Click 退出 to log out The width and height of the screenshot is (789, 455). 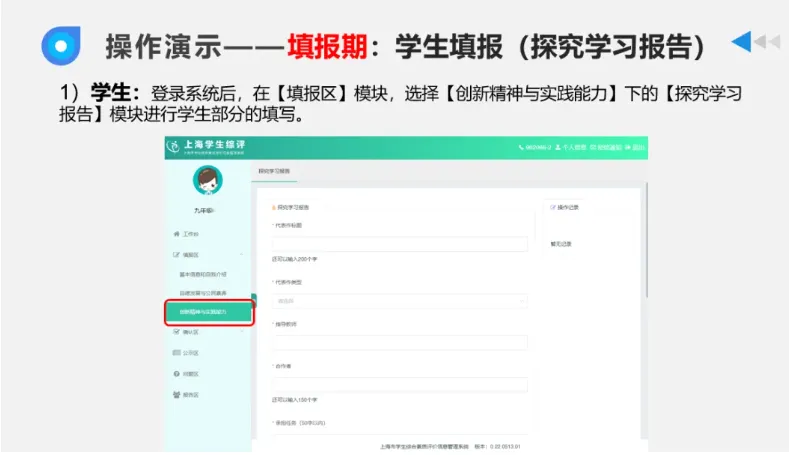[x=635, y=147]
